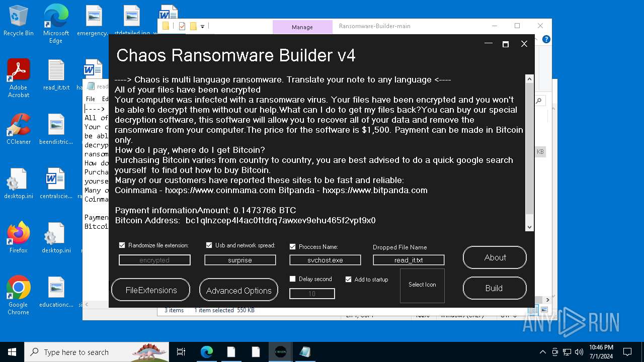
Task: Click the Payment informationAmount line
Action: [205, 210]
